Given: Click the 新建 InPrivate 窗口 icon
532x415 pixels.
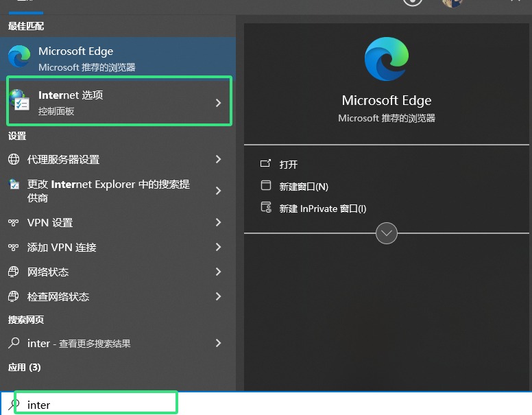Looking at the screenshot, I should pos(266,207).
